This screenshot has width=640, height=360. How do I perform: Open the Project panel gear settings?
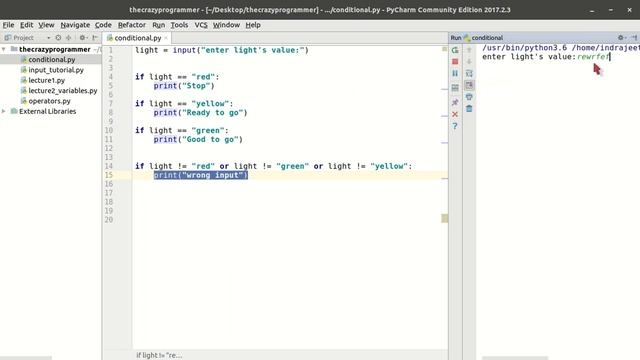click(83, 38)
